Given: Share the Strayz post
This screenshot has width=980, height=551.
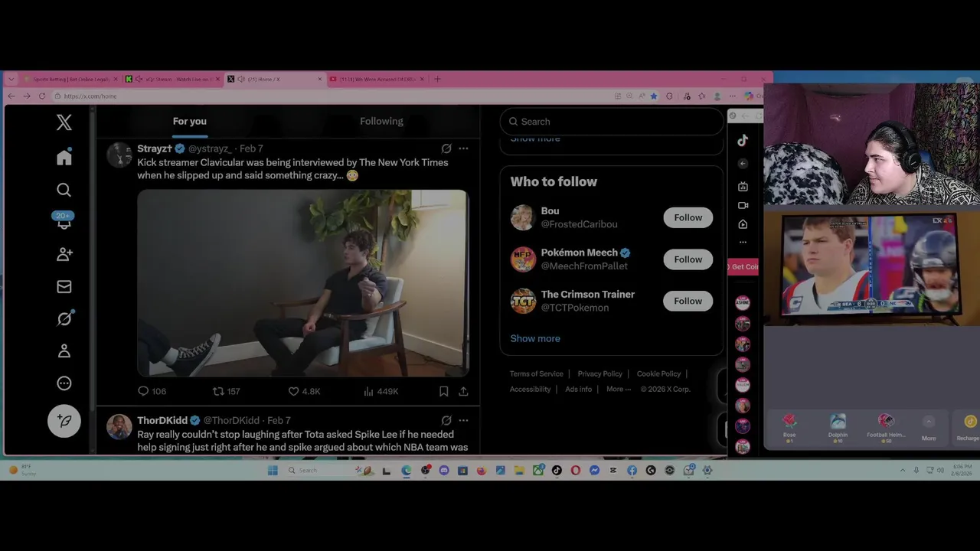Looking at the screenshot, I should pyautogui.click(x=463, y=391).
